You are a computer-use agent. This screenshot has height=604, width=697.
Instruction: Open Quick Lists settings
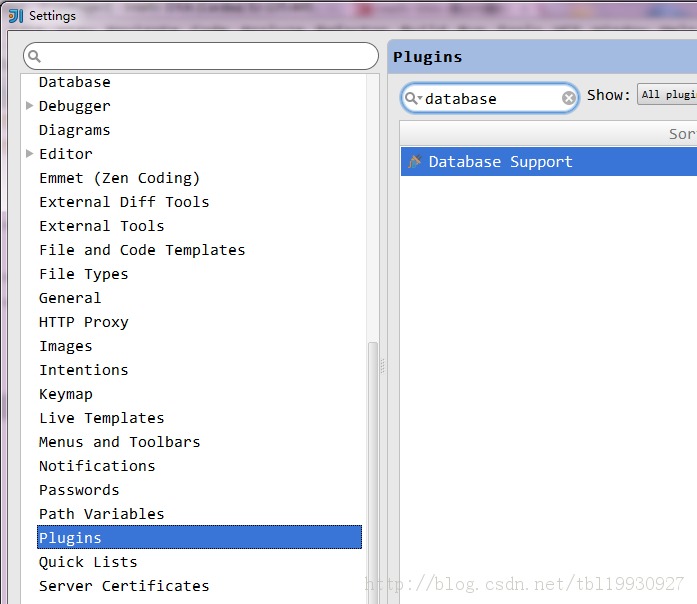click(88, 562)
